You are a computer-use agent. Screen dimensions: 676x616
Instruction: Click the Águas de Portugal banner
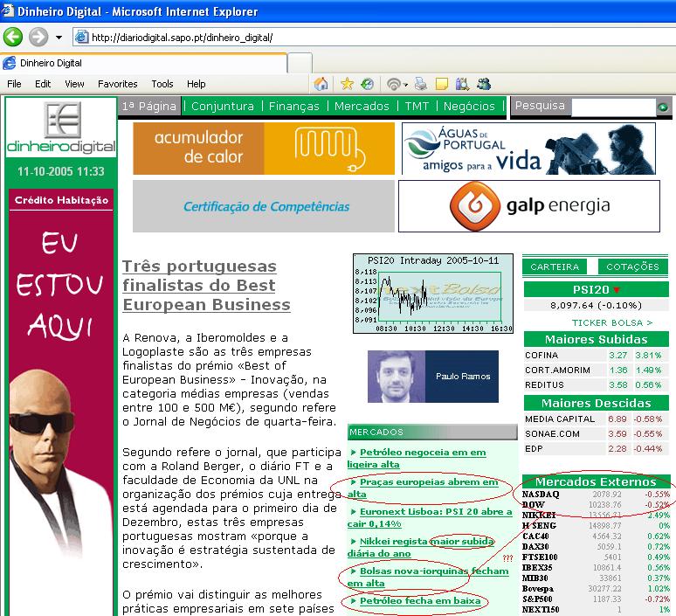click(528, 149)
